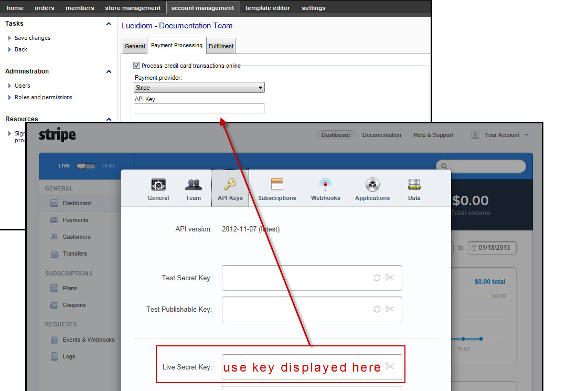Open the Data storage icon
Image resolution: width=588 pixels, height=391 pixels.
click(414, 185)
